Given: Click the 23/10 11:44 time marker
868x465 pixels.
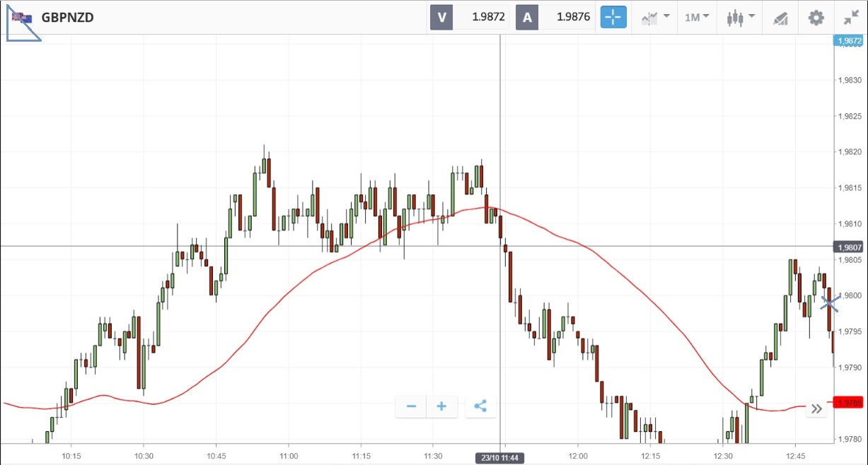Looking at the screenshot, I should pos(500,458).
